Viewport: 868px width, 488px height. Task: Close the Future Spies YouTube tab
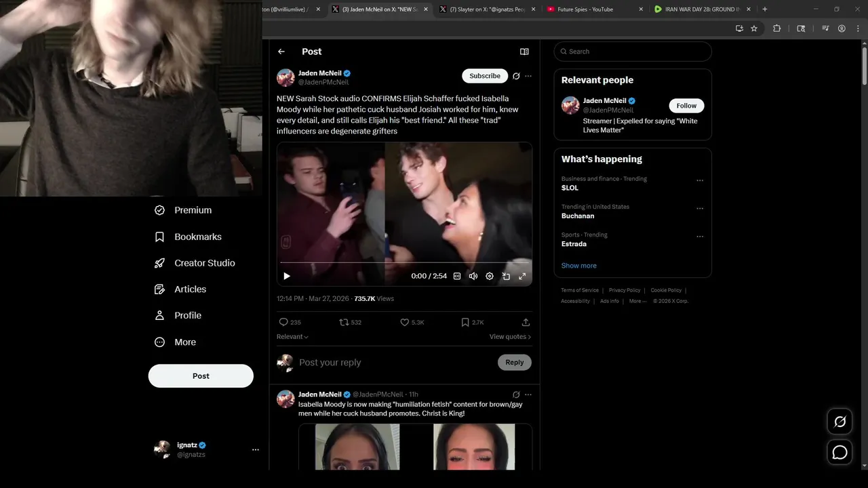(x=641, y=9)
